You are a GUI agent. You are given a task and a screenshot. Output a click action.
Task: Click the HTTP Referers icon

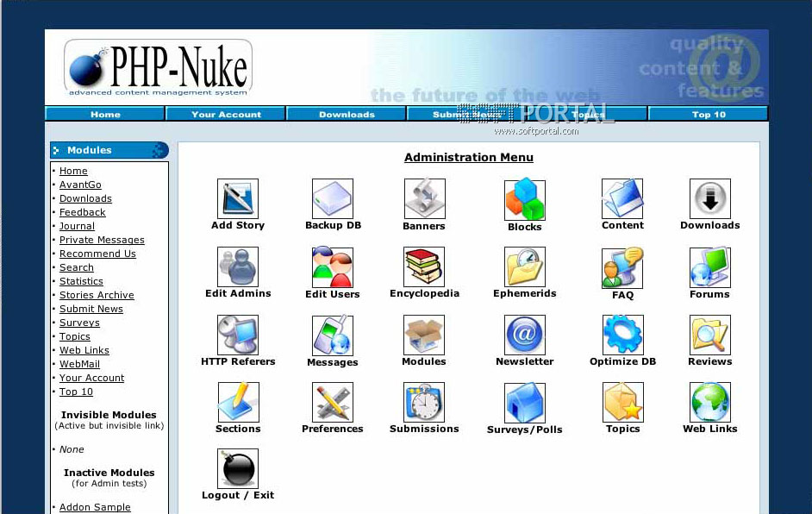(x=238, y=335)
